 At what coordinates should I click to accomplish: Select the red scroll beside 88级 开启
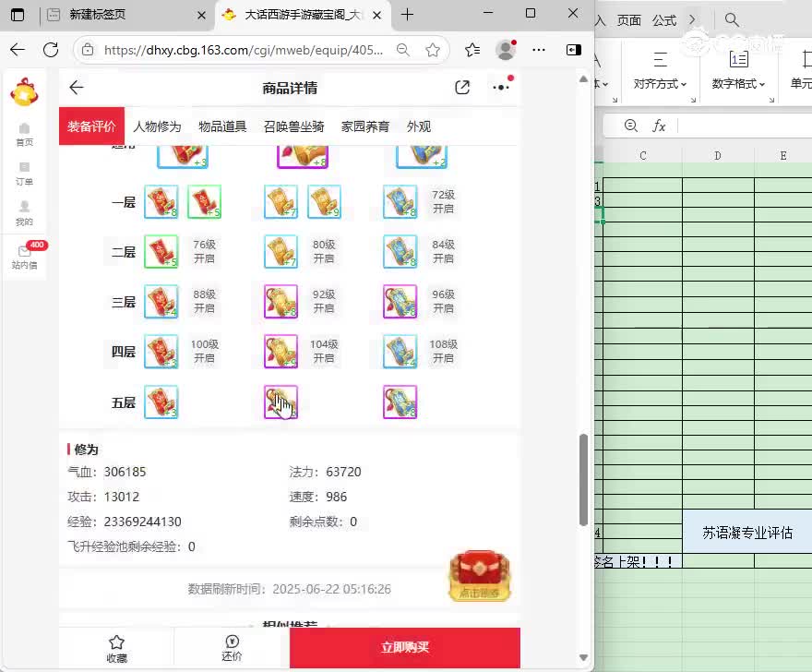[x=161, y=301]
